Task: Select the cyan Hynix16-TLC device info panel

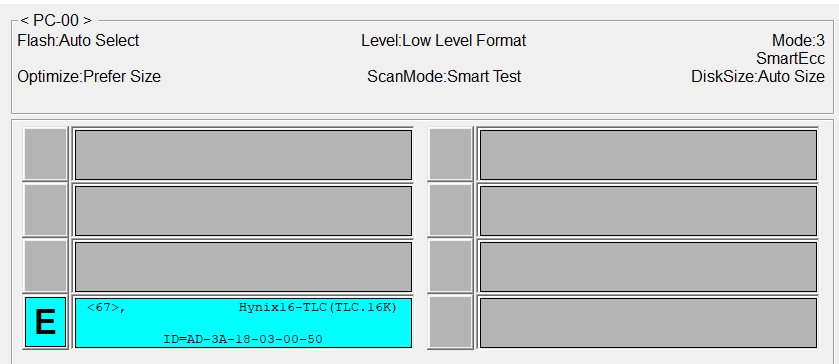Action: tap(243, 323)
